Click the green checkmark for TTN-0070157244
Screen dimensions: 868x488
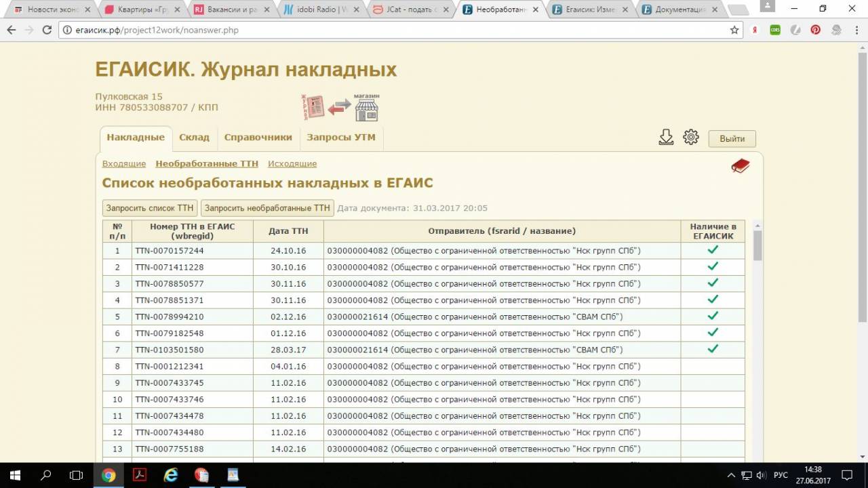713,249
